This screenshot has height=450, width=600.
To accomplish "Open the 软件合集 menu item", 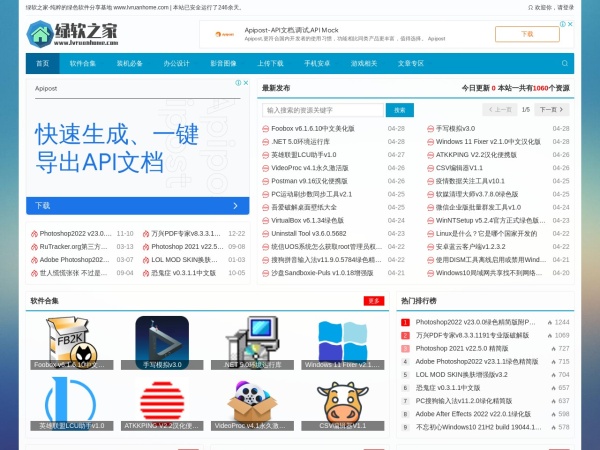I will [x=83, y=64].
